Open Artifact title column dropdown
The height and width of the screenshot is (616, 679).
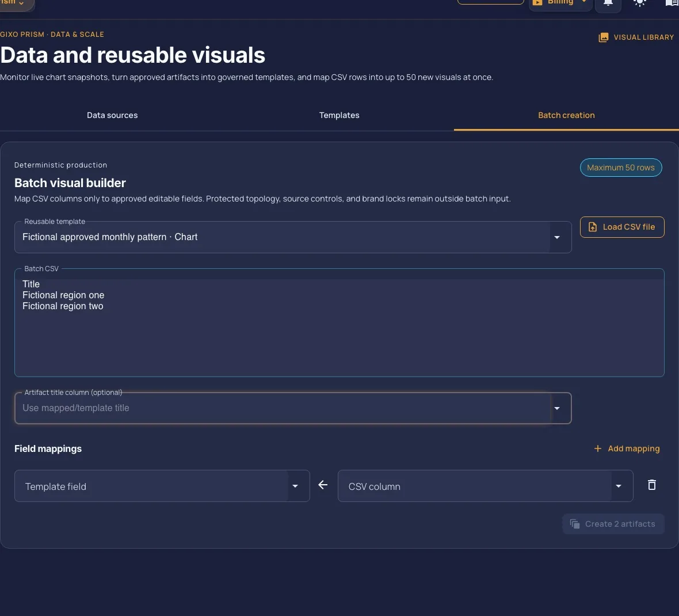click(293, 408)
